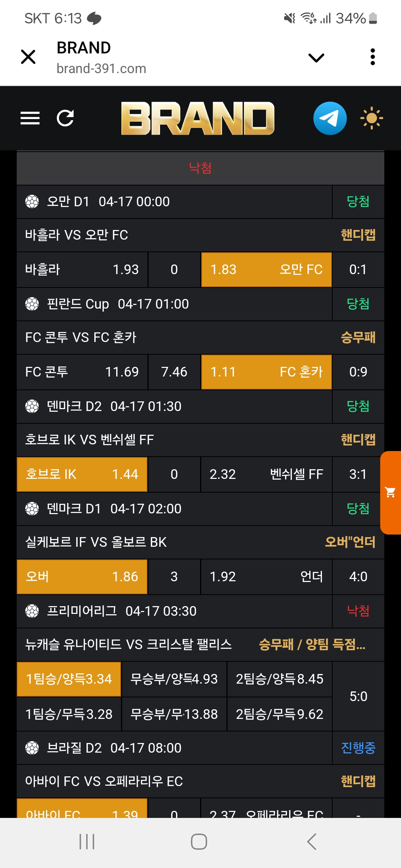Open the three-dot browser menu
Viewport: 401px width, 868px height.
[x=373, y=57]
